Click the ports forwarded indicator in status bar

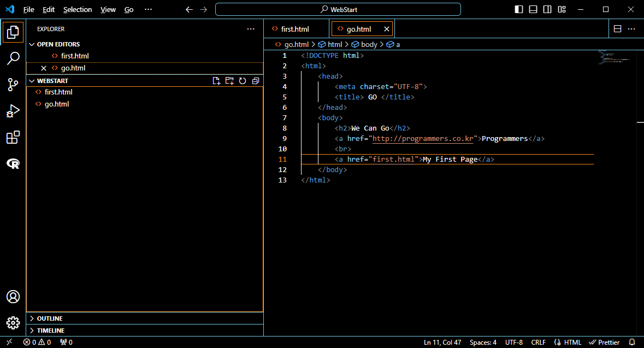tap(66, 342)
